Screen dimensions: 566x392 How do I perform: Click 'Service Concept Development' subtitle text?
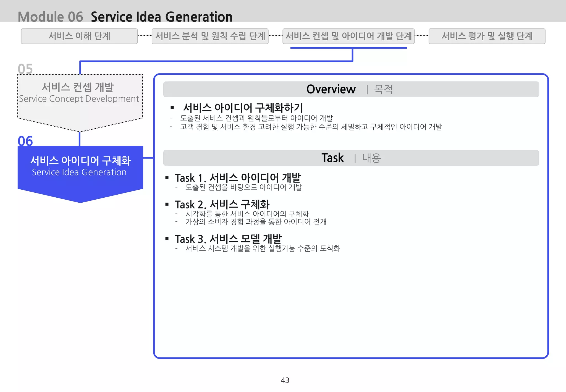coord(79,99)
